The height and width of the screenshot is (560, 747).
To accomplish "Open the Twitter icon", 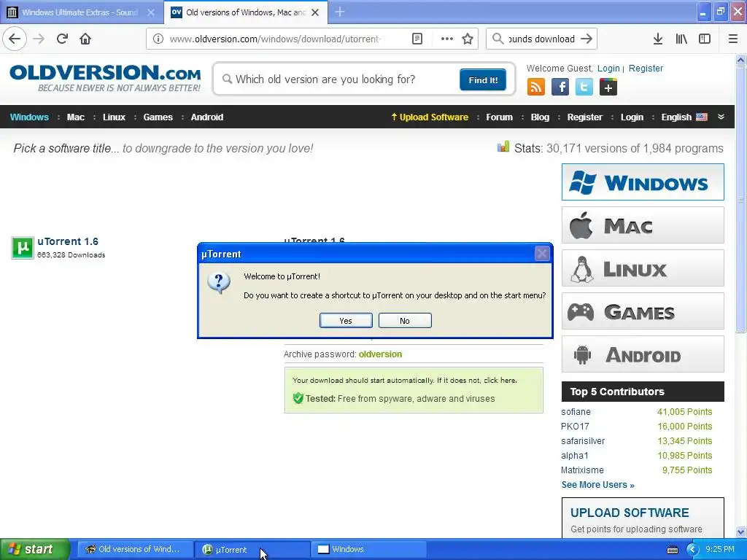I will coord(584,87).
